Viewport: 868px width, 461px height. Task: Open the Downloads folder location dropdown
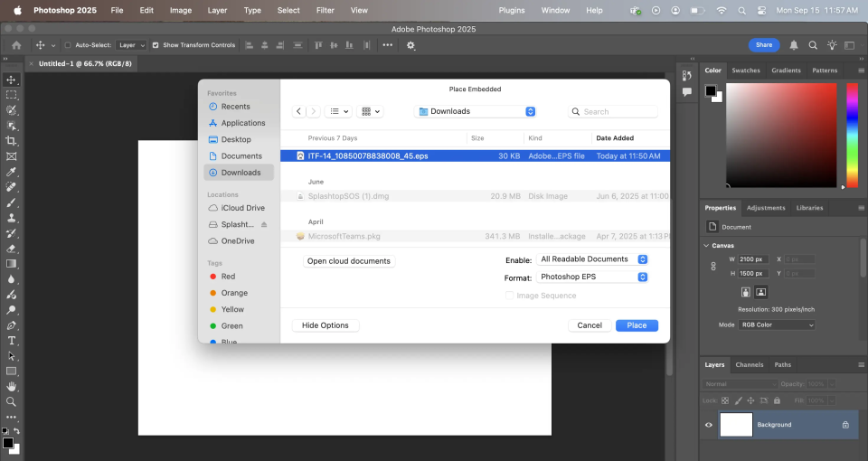476,111
